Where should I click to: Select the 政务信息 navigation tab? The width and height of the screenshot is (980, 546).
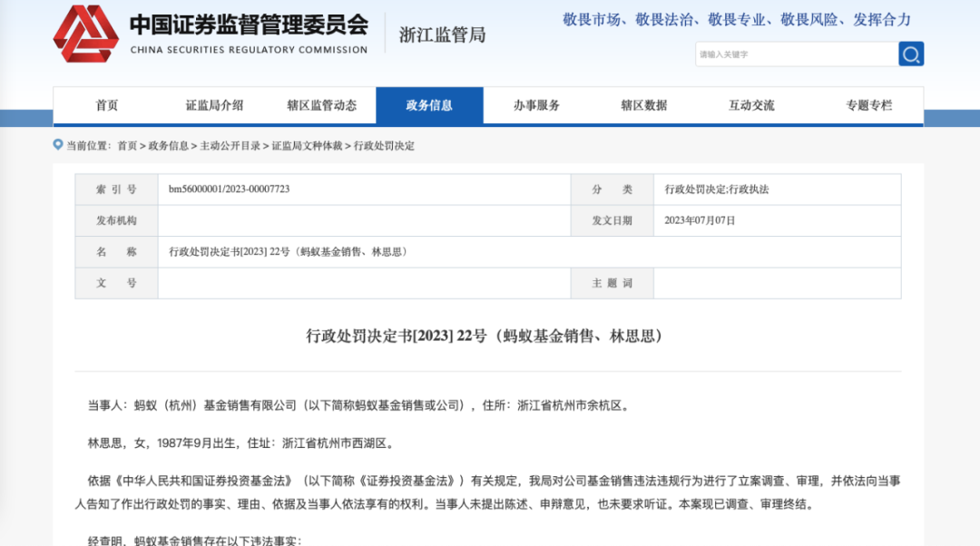click(429, 105)
